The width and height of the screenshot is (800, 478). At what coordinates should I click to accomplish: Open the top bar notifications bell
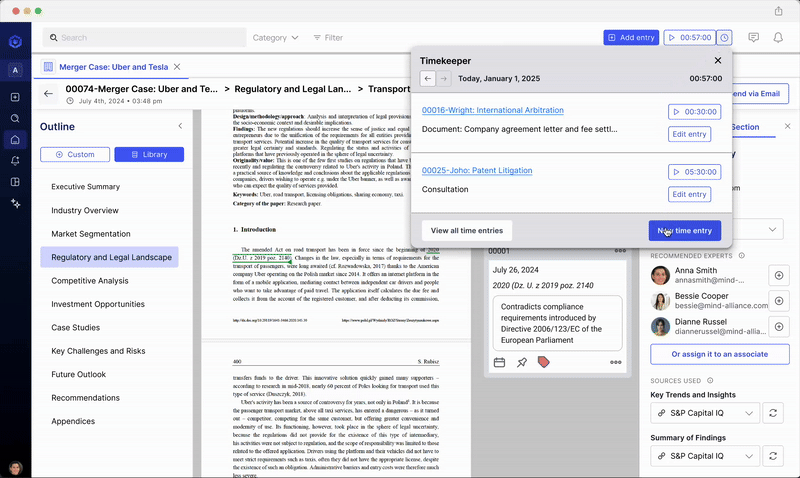[x=778, y=37]
